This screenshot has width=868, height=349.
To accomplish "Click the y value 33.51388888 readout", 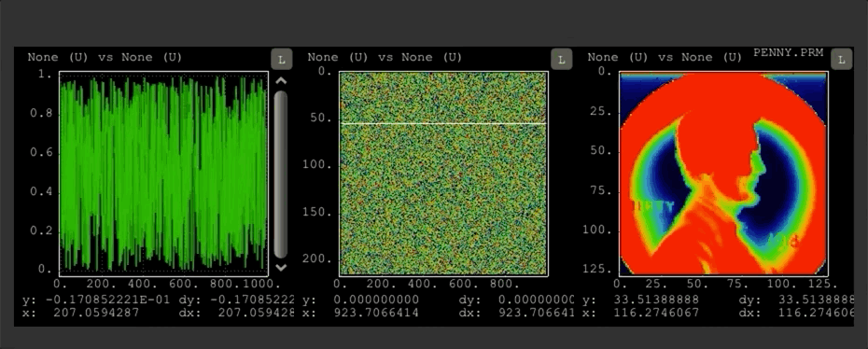I will click(656, 300).
